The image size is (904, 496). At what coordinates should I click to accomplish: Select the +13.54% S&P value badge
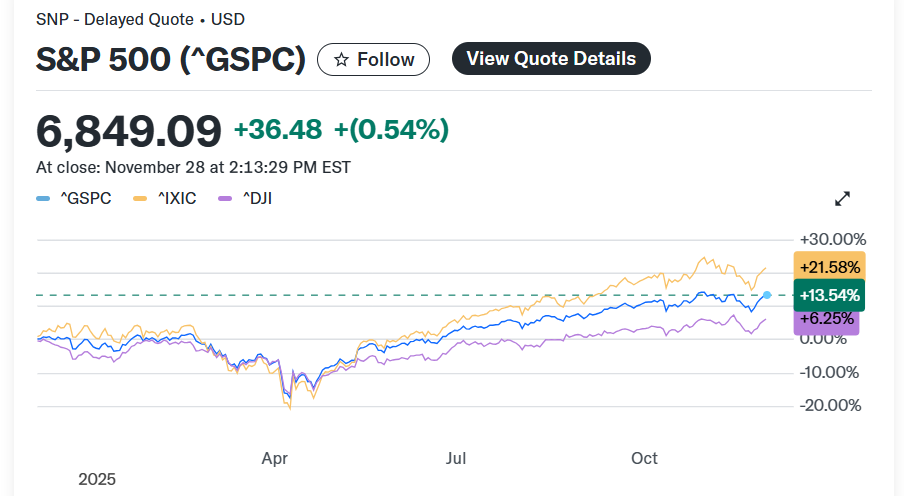pyautogui.click(x=829, y=295)
